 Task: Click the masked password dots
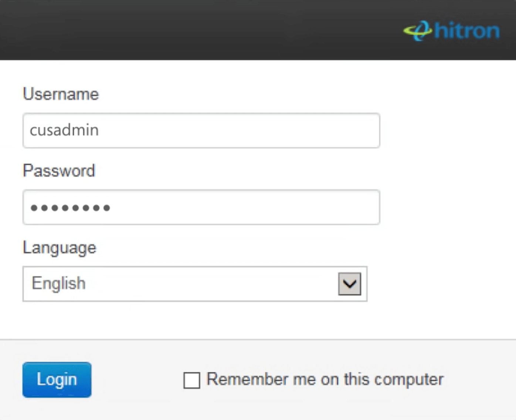click(x=70, y=208)
